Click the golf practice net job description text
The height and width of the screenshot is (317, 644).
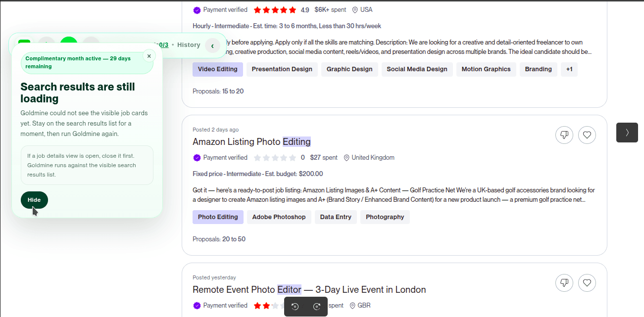[394, 195]
